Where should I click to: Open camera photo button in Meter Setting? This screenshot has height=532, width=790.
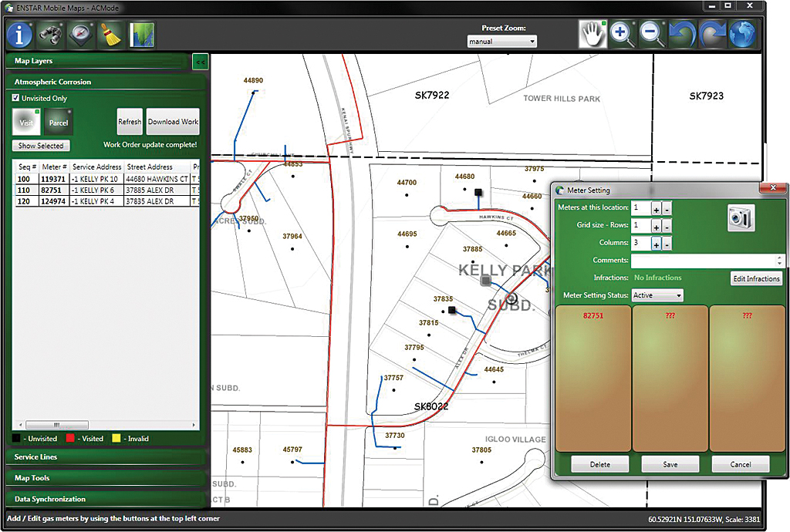(741, 218)
